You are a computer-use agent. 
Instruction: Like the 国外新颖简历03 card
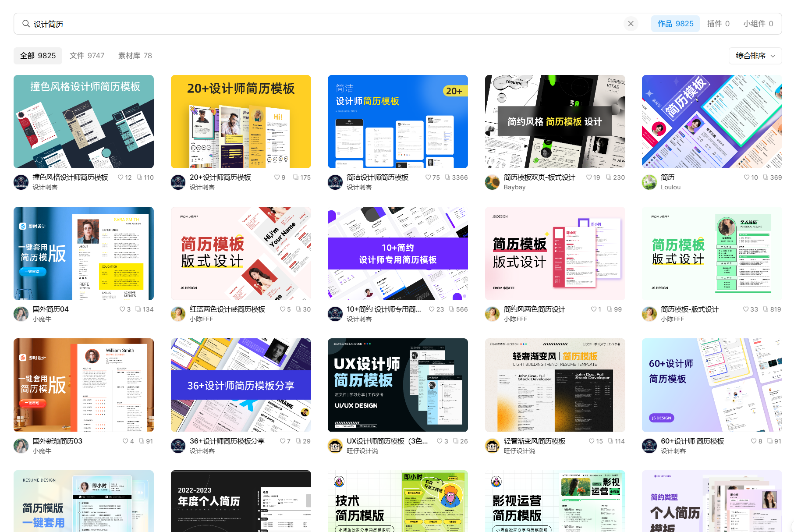point(125,441)
